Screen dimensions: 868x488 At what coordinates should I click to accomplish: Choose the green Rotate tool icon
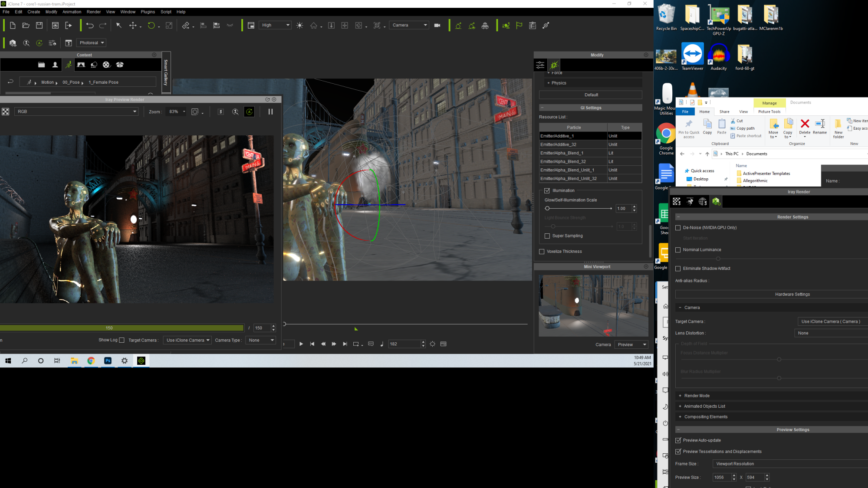151,26
